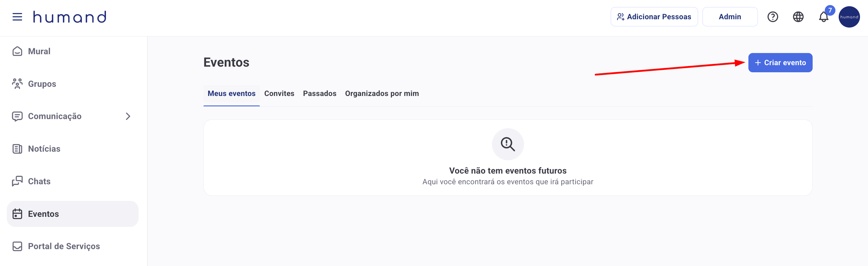Click the humand logo
The width and height of the screenshot is (868, 266).
pyautogui.click(x=70, y=17)
